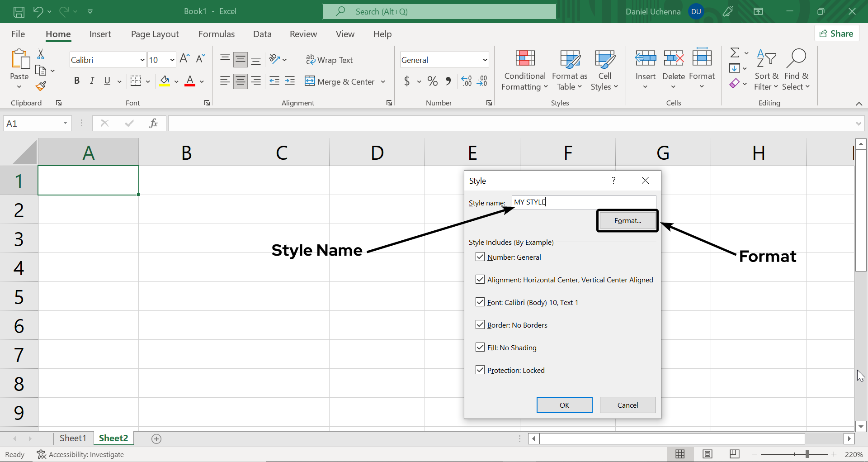Click the Format Painter icon
The width and height of the screenshot is (868, 462).
coord(41,86)
